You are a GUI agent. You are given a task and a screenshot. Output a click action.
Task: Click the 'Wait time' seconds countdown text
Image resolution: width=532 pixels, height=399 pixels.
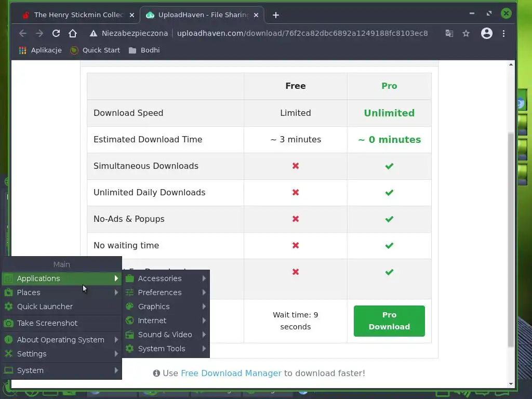296,321
